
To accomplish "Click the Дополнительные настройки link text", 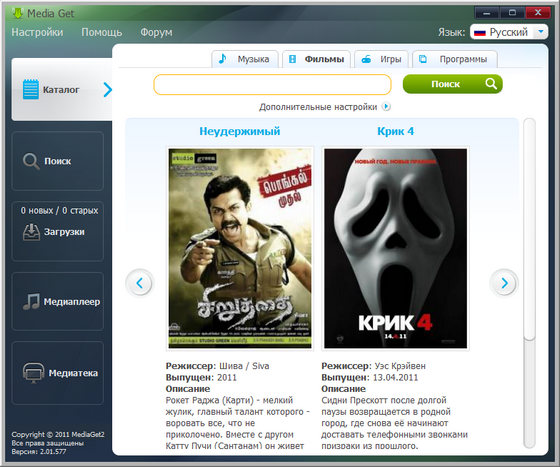I will (x=318, y=107).
